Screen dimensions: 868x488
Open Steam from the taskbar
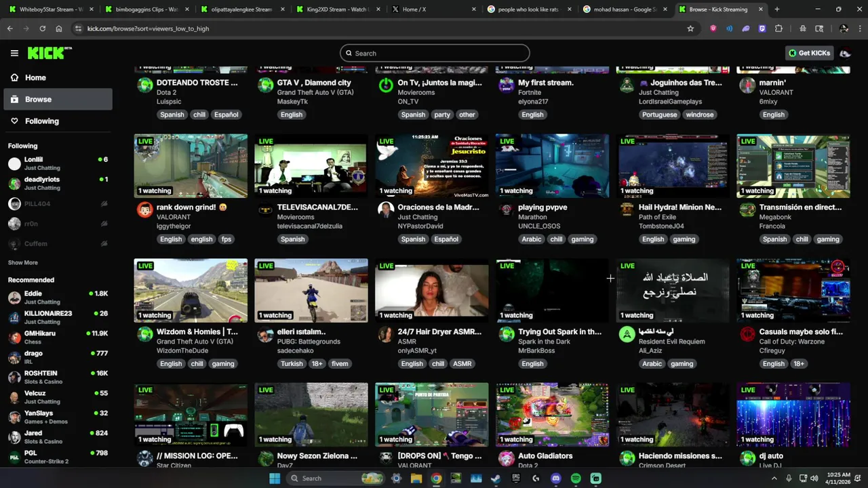[x=496, y=478]
